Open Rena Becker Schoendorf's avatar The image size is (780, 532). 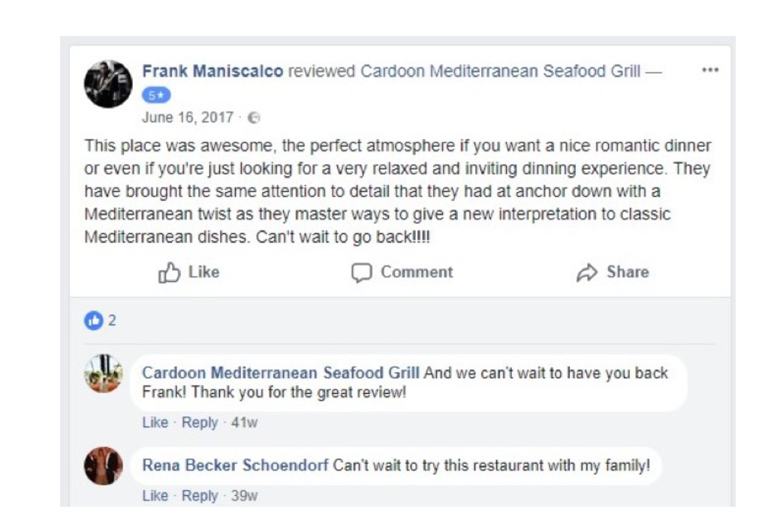tap(104, 466)
